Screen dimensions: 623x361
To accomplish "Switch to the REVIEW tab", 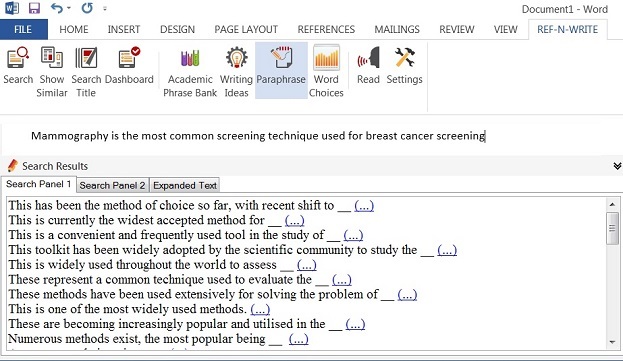I will 457,29.
